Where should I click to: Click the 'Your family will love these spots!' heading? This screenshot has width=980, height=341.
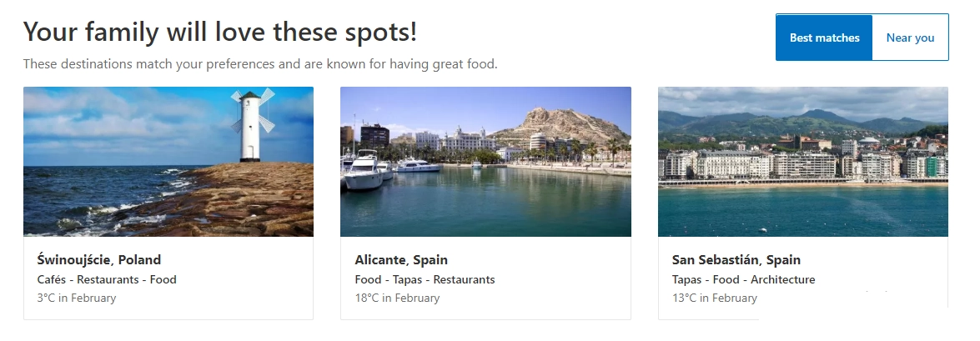pyautogui.click(x=220, y=33)
